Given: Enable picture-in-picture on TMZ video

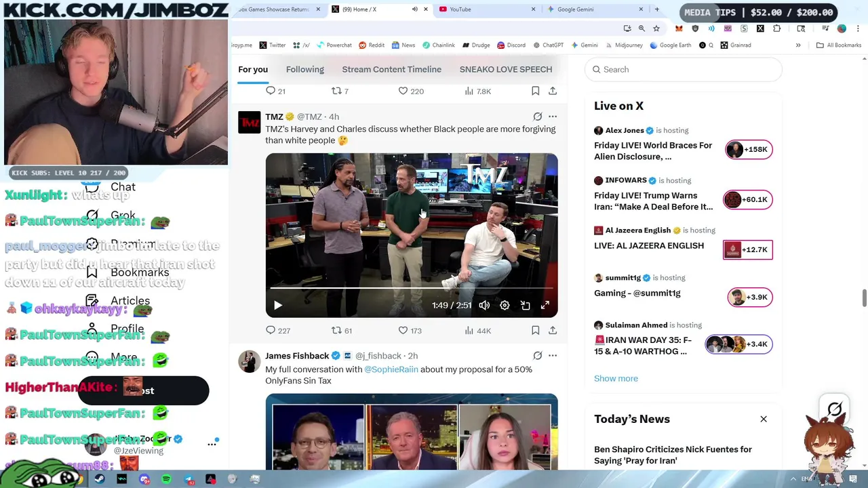Looking at the screenshot, I should [525, 306].
